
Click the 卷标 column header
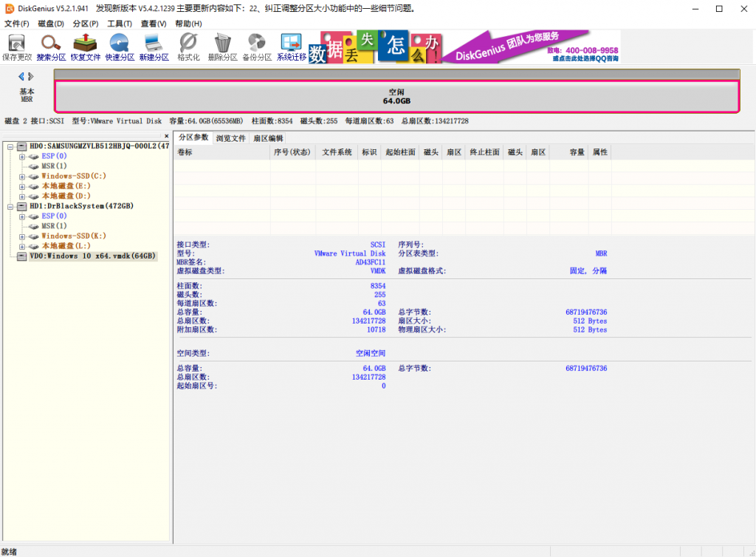(x=221, y=152)
